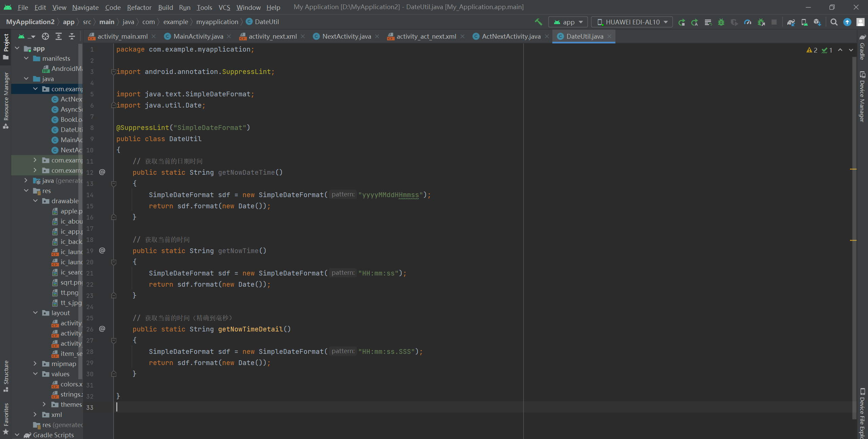Sync project with Gradle files icon

(x=791, y=22)
